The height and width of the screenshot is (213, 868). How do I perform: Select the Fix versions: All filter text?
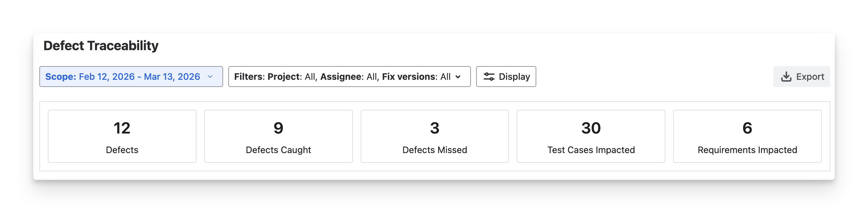pyautogui.click(x=416, y=77)
